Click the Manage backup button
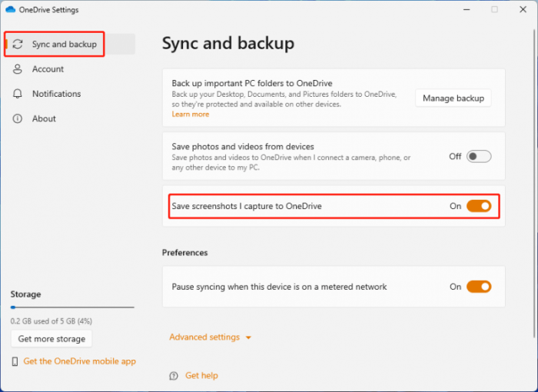Screen dimensions: 538x392 (x=453, y=98)
